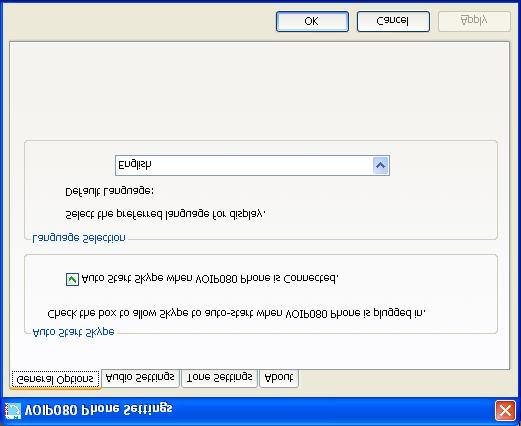Click the English language combo box field
The width and height of the screenshot is (521, 426).
(252, 165)
